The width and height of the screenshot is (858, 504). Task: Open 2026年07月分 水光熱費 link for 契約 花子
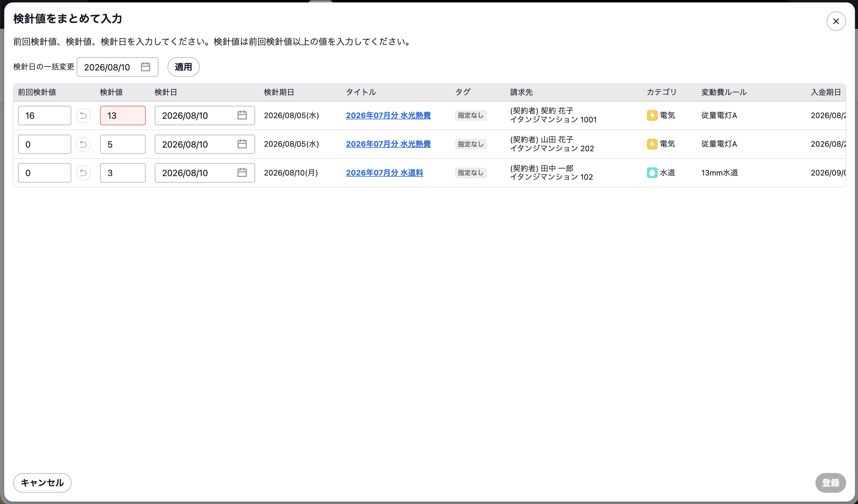[x=388, y=115]
